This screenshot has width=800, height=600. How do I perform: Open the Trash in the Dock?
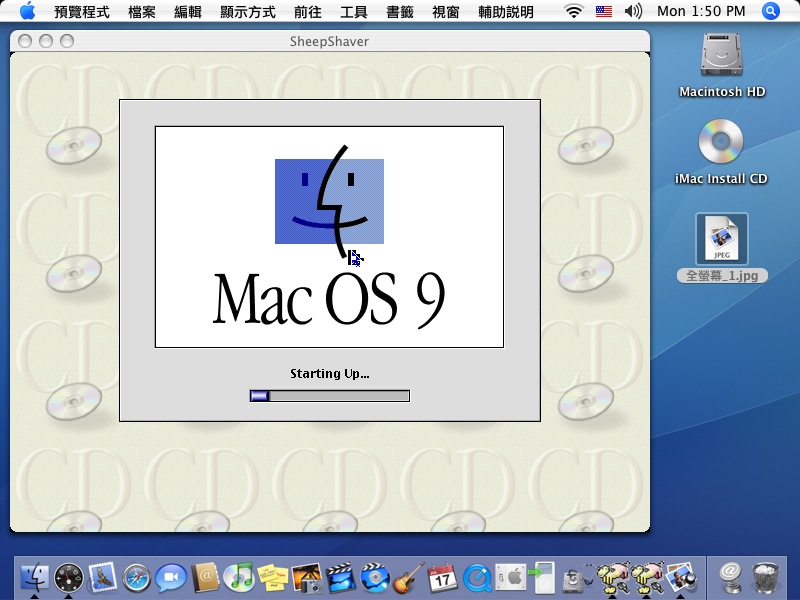point(766,577)
